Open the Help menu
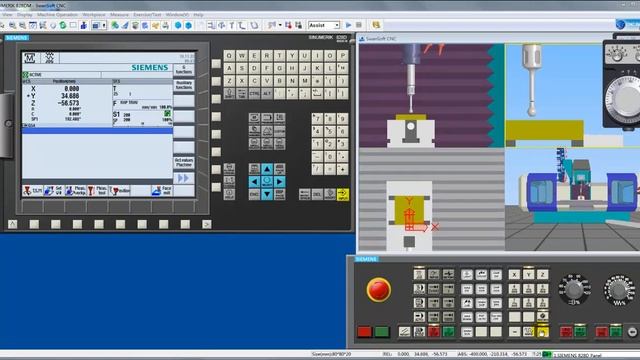Image resolution: width=640 pixels, height=360 pixels. tap(198, 15)
